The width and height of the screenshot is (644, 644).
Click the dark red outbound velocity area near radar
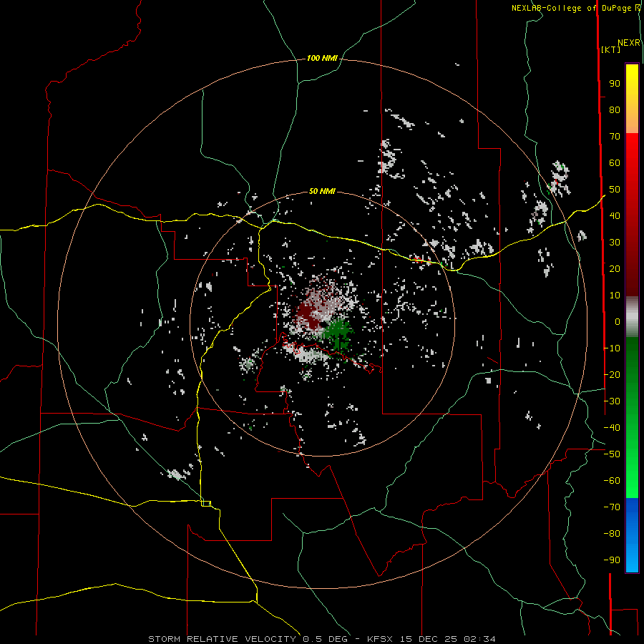[307, 314]
